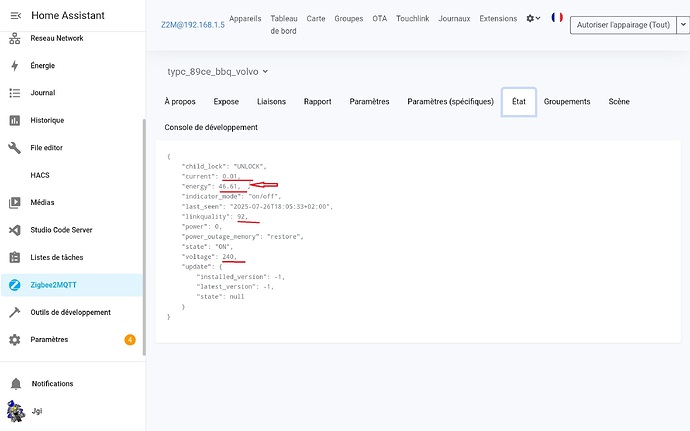Click the orange 4 badge on Paramètres
This screenshot has height=431, width=690.
click(x=130, y=339)
